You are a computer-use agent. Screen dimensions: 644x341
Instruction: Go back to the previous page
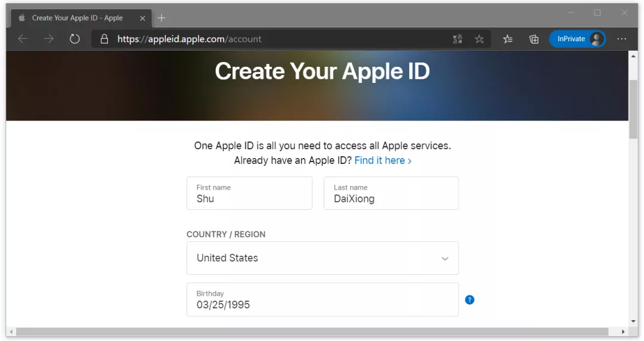tap(23, 39)
